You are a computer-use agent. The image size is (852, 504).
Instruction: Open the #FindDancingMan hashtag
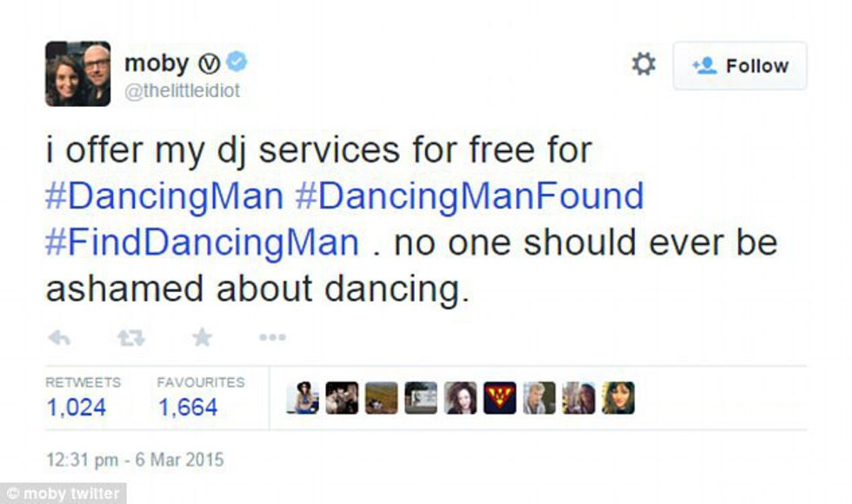(x=202, y=242)
